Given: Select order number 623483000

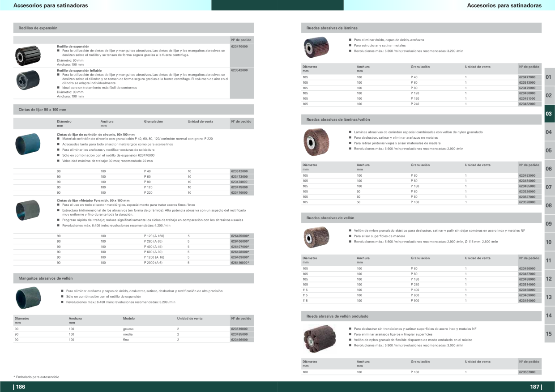Looking at the screenshot, I should pos(527,175).
